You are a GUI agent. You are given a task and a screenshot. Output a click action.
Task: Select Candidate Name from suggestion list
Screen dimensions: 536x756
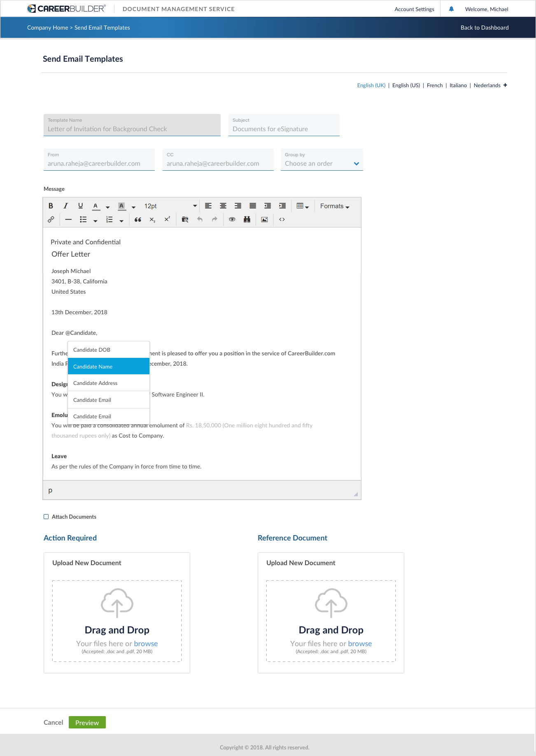(109, 366)
